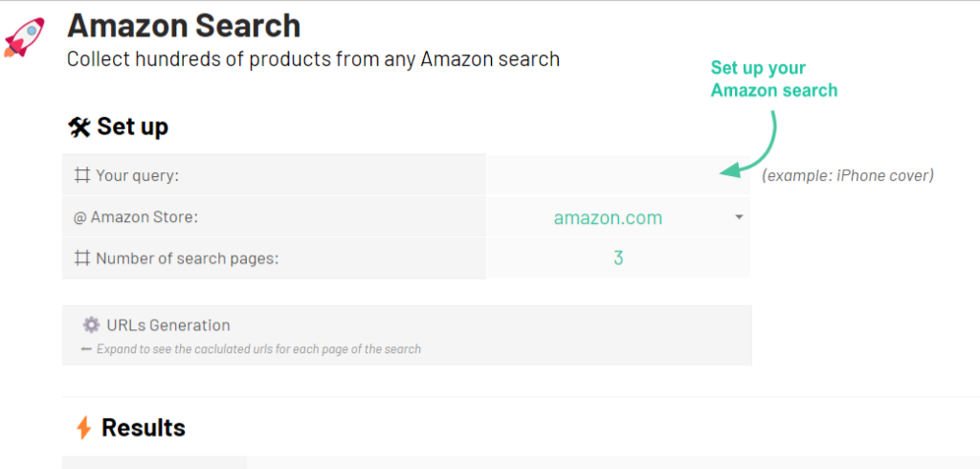Click the gear icon for URLs Generation

pos(92,325)
